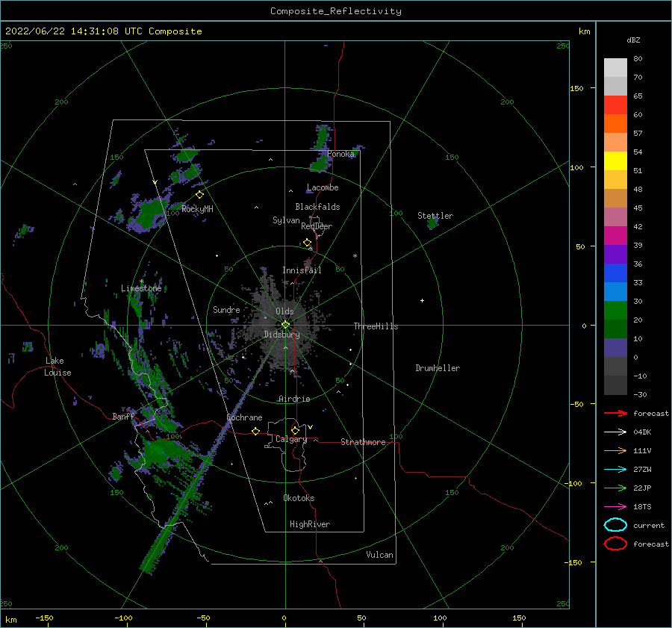The width and height of the screenshot is (672, 628).
Task: Click the Ponoka city label
Action: coord(340,154)
